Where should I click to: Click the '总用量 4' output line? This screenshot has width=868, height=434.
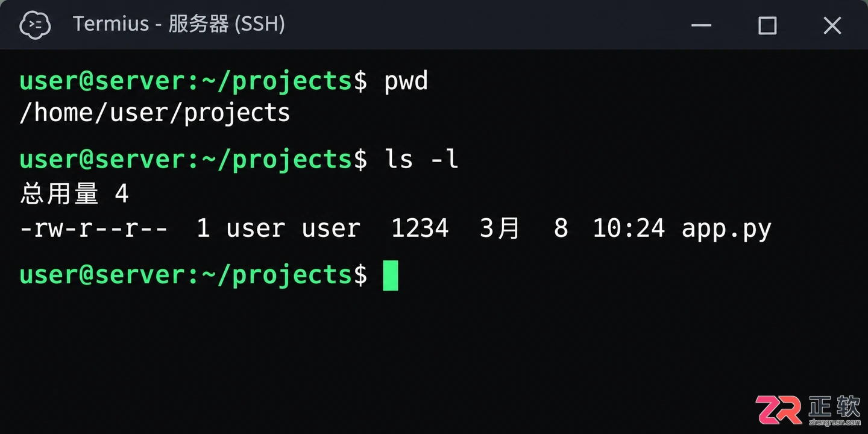[74, 193]
